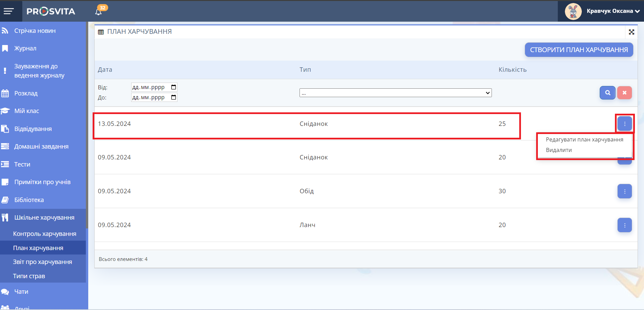Go to Звіт про харчування page
This screenshot has width=644, height=310.
42,262
